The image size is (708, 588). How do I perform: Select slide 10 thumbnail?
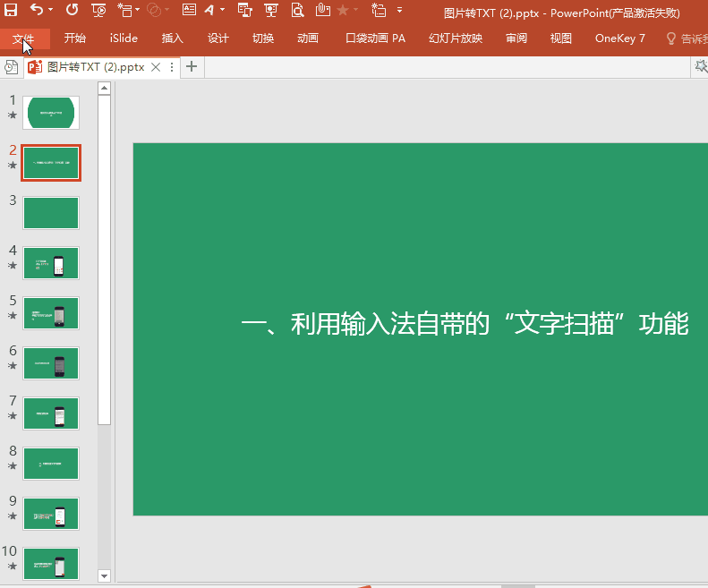[51, 564]
